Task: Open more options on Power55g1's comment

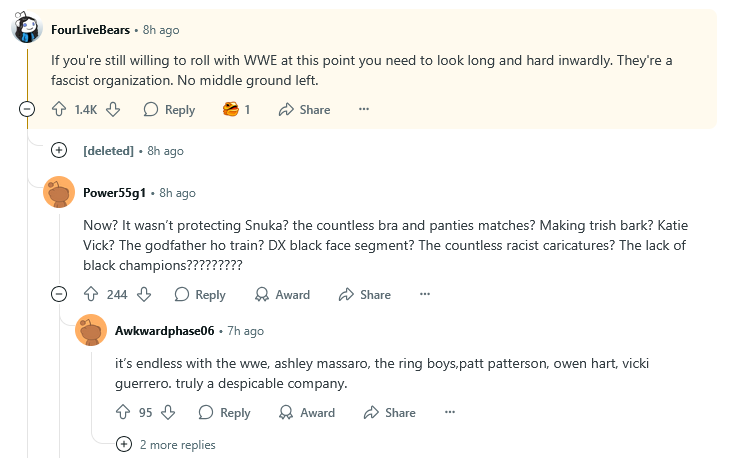Action: (425, 294)
